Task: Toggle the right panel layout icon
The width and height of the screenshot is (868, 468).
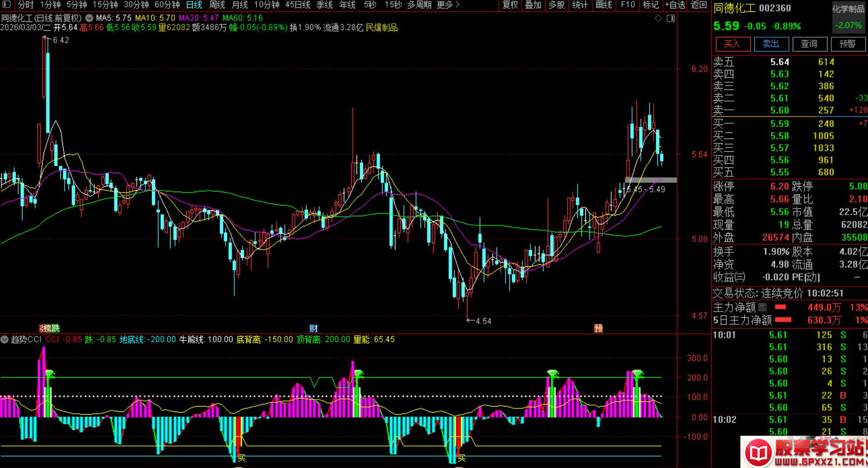Action: pyautogui.click(x=670, y=18)
